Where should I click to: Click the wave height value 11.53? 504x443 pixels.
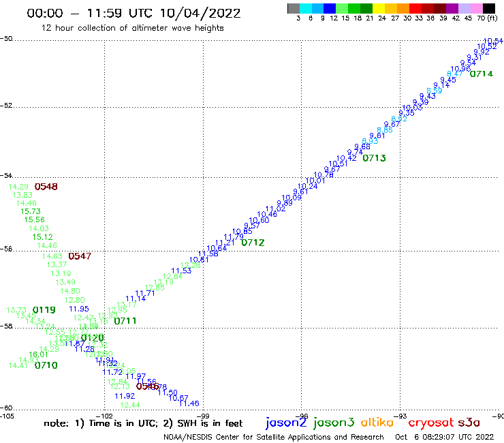pyautogui.click(x=181, y=271)
